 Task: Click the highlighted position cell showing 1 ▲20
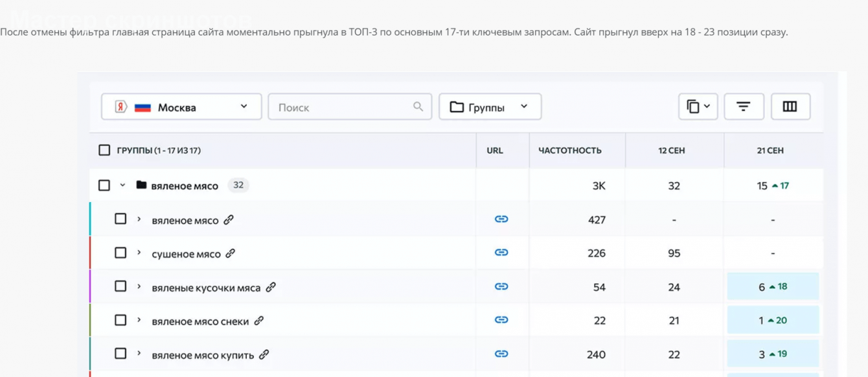[773, 320]
